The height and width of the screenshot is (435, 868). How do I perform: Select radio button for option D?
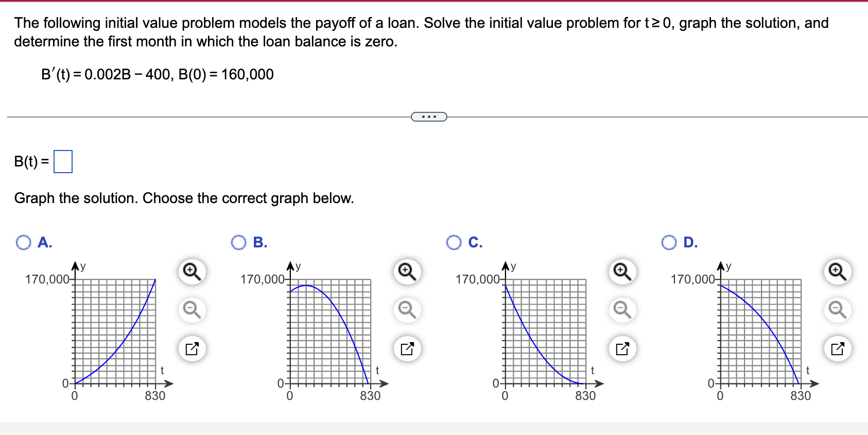click(x=669, y=242)
